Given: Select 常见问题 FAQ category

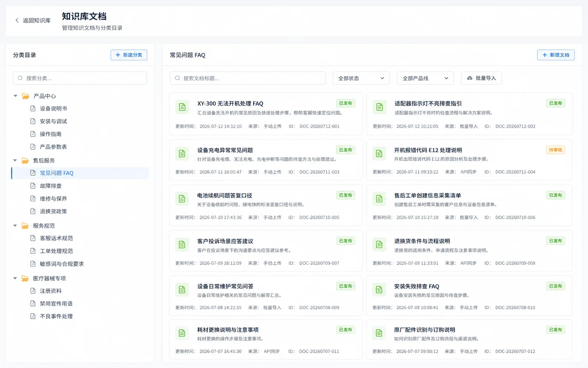Looking at the screenshot, I should click(x=80, y=173).
